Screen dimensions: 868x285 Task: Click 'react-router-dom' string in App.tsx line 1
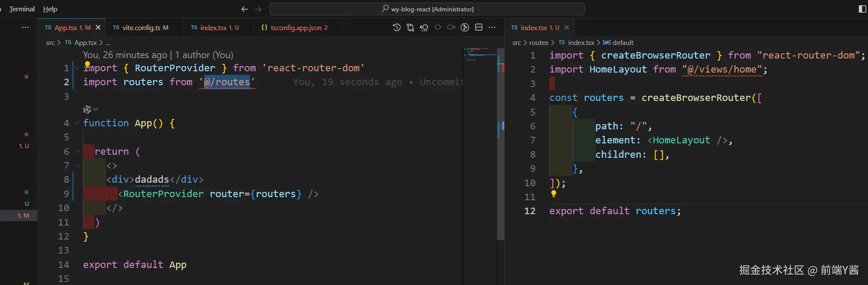(x=313, y=68)
